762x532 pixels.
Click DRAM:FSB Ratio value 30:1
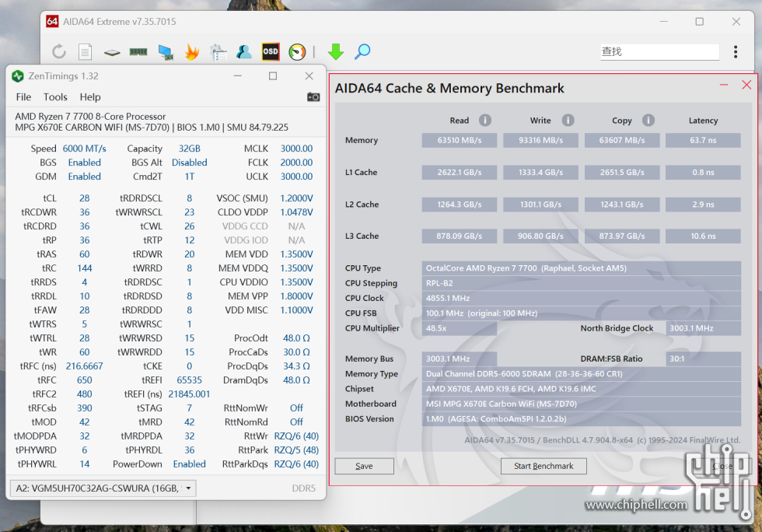click(703, 359)
